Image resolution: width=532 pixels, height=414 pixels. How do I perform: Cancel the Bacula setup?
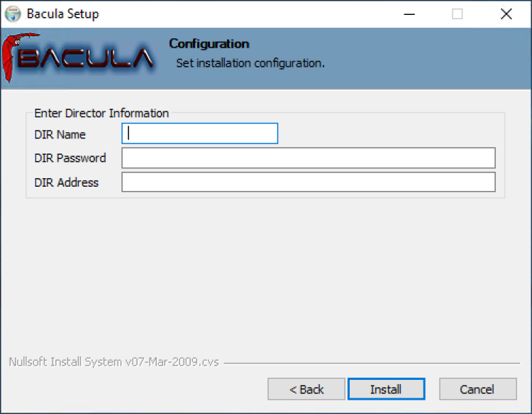[477, 389]
